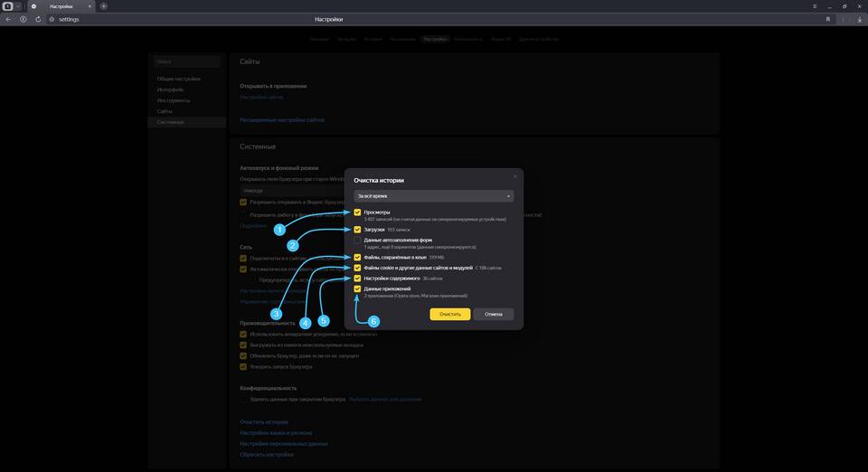Switch to Другие устройства top tab
Viewport: 868px width, 472px height.
(x=539, y=39)
